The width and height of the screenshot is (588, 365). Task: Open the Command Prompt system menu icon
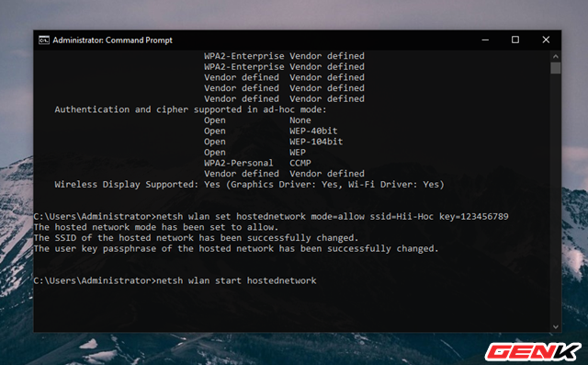[44, 40]
